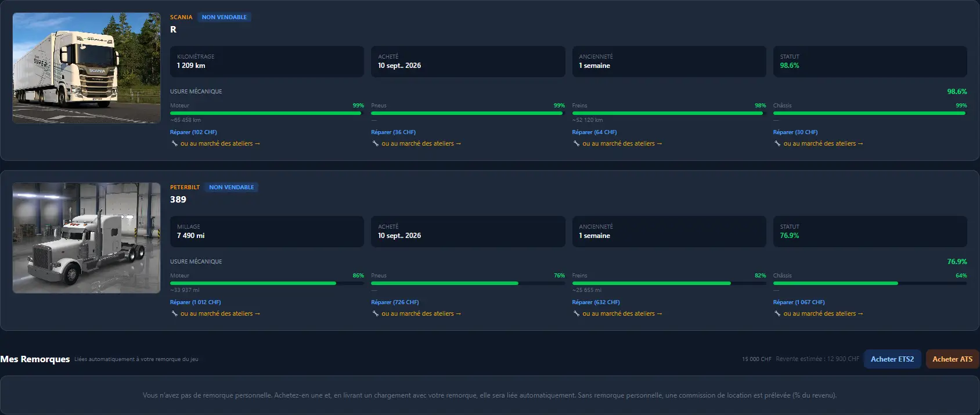Click wrench icon under Peterbilt Freins repair
The width and height of the screenshot is (980, 415).
(577, 313)
